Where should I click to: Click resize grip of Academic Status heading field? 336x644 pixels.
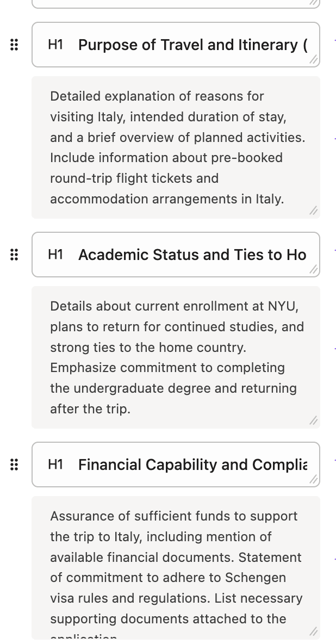click(314, 270)
